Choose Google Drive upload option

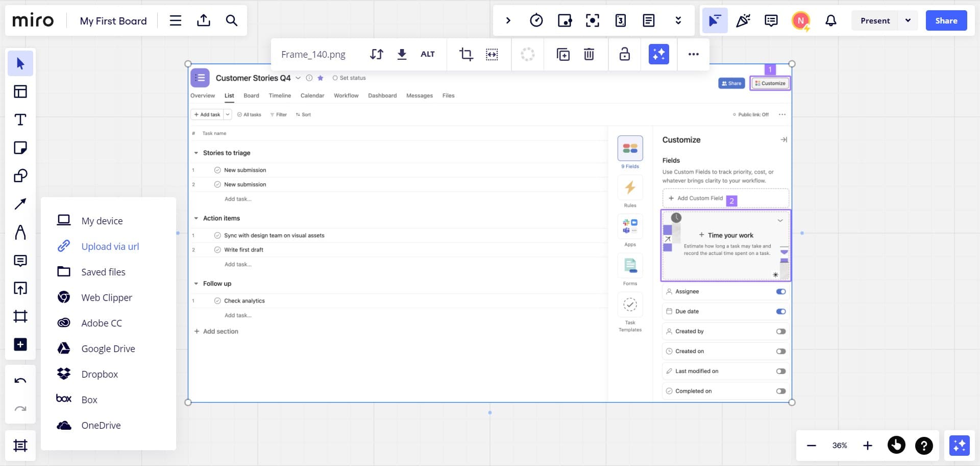click(x=108, y=348)
